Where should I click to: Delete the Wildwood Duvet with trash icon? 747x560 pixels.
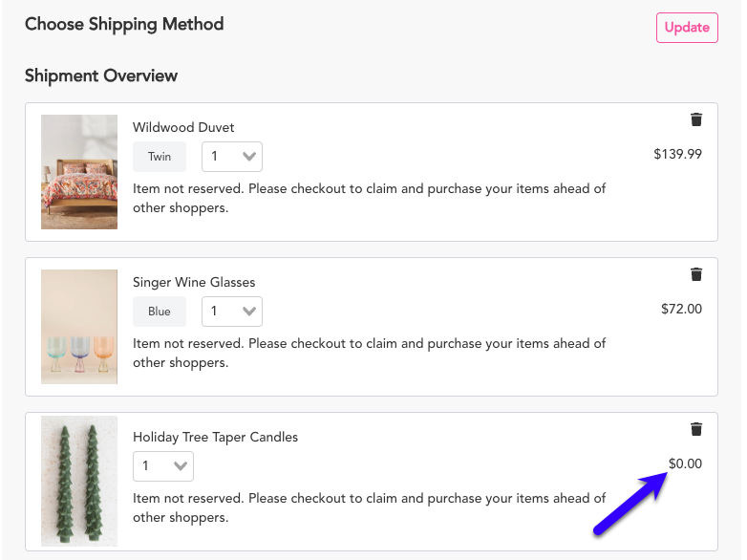pos(696,119)
